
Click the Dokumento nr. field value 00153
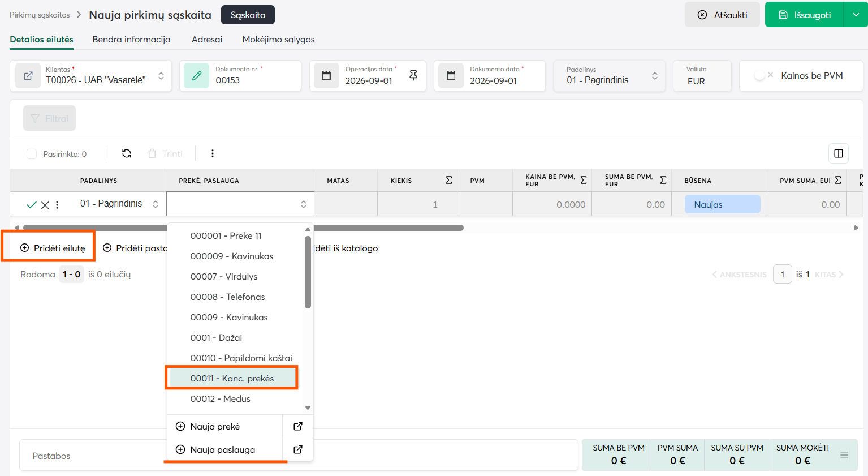tap(228, 80)
